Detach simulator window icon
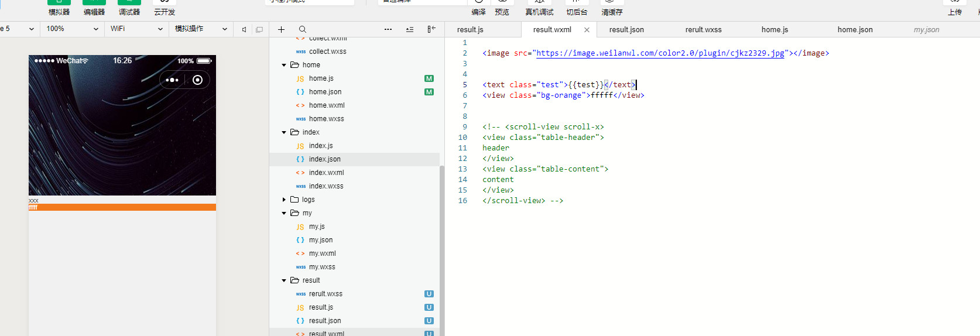The width and height of the screenshot is (980, 336). 259,29
